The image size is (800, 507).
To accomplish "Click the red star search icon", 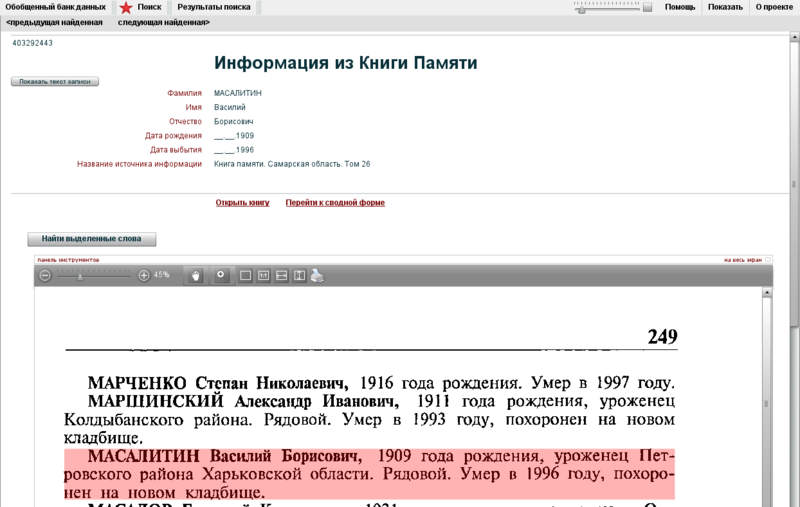I will (x=125, y=7).
